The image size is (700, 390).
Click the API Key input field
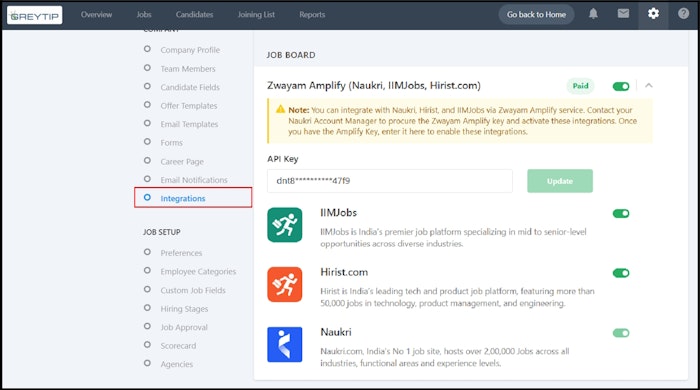pyautogui.click(x=390, y=181)
